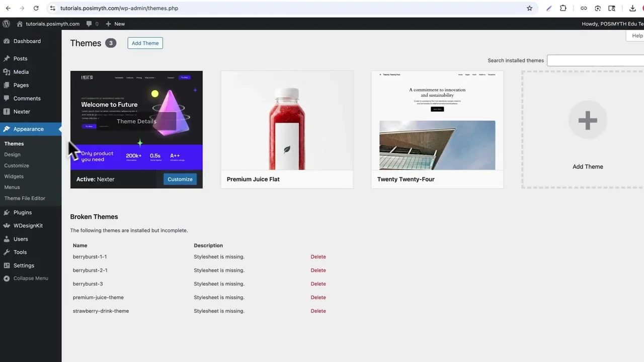Click the Plugins plug icon
This screenshot has width=644, height=362.
(7, 213)
